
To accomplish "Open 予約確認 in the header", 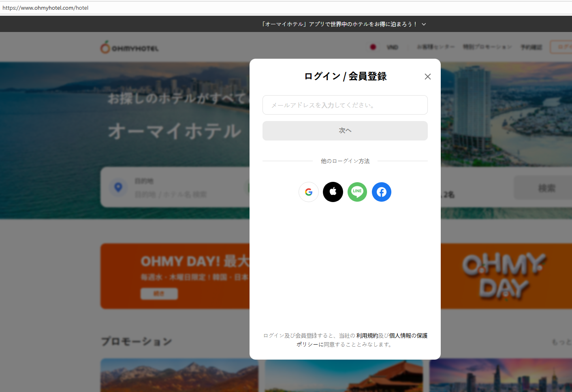I will pos(531,47).
